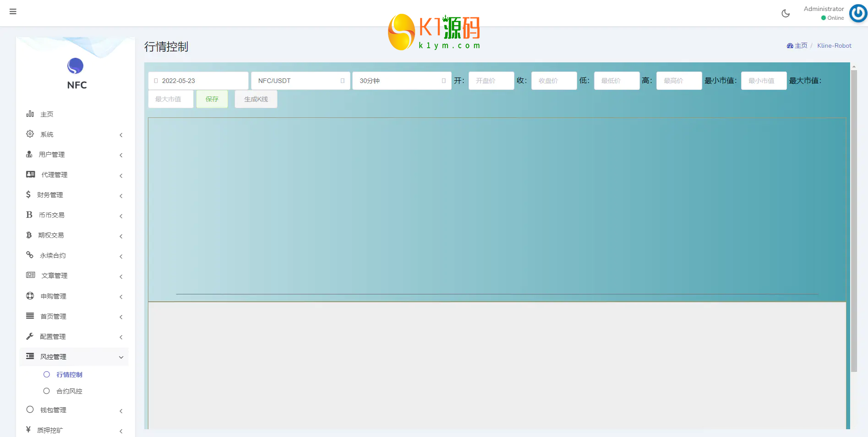Expand the 质押挖矿 menu chevron
The image size is (868, 437).
coord(121,431)
